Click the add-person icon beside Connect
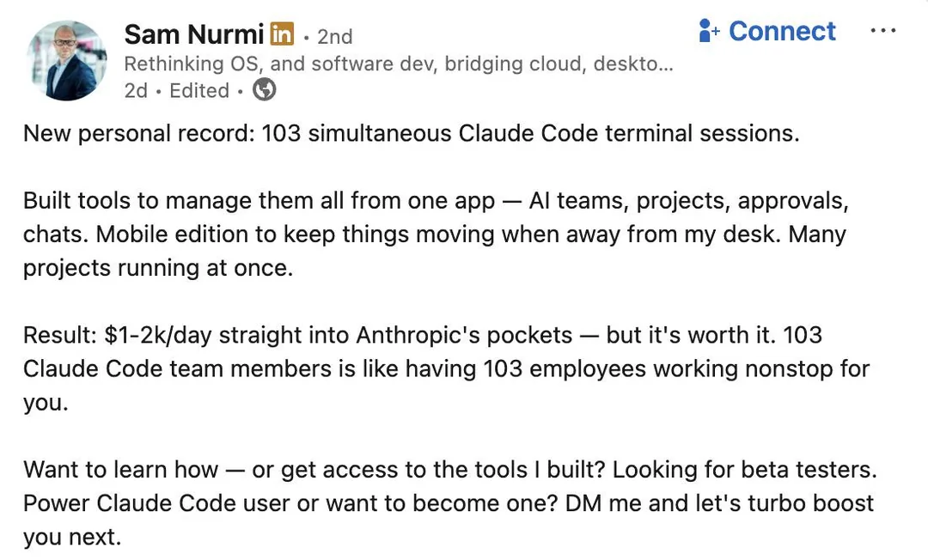Screen dimensions: 928x560 pos(709,32)
